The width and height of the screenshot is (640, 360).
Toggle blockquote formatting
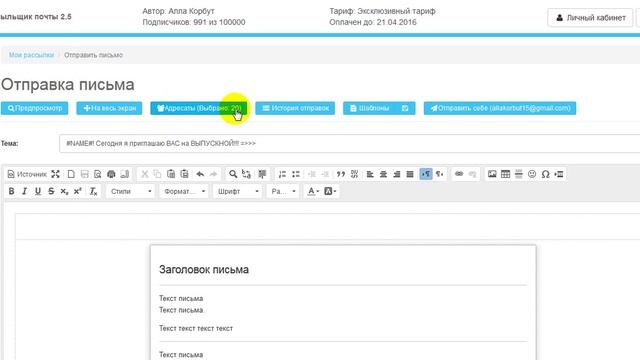(341, 174)
